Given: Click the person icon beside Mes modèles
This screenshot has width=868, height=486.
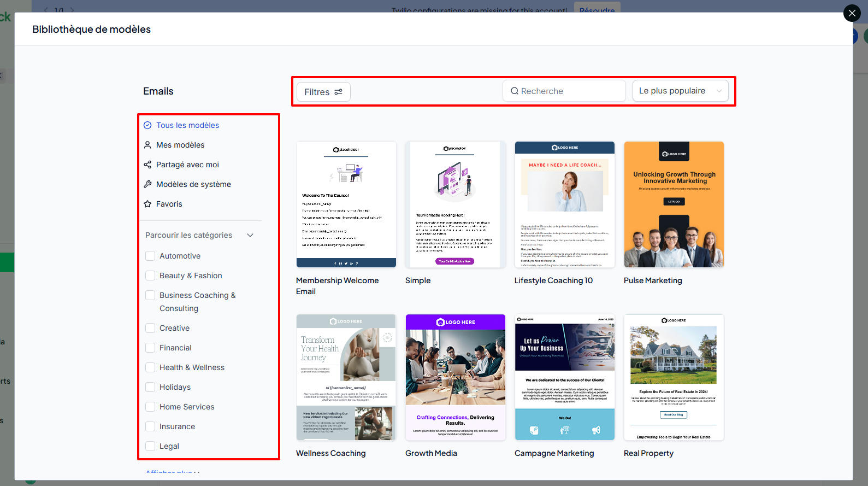Looking at the screenshot, I should tap(147, 145).
